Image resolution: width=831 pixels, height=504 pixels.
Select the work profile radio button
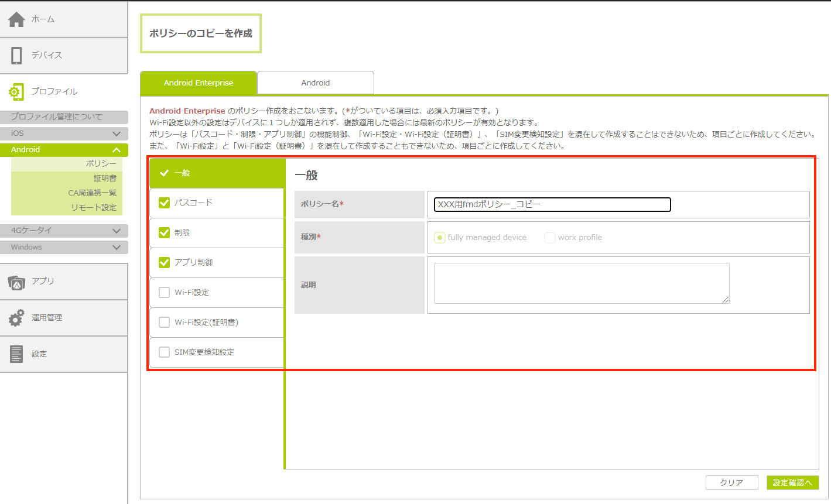550,238
